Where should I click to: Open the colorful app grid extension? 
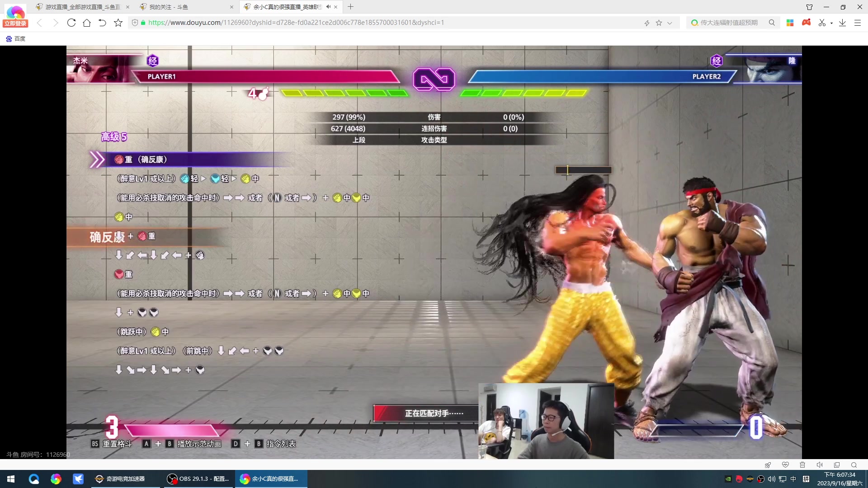[790, 23]
